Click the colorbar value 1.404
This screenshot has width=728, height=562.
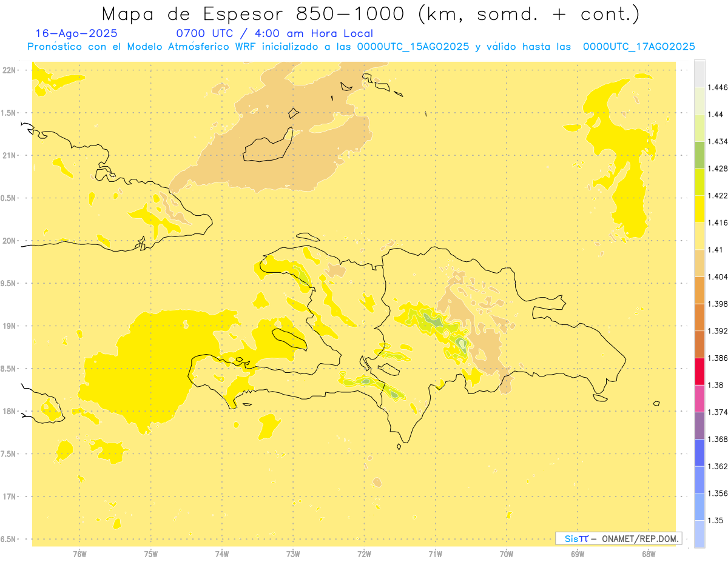(x=717, y=276)
